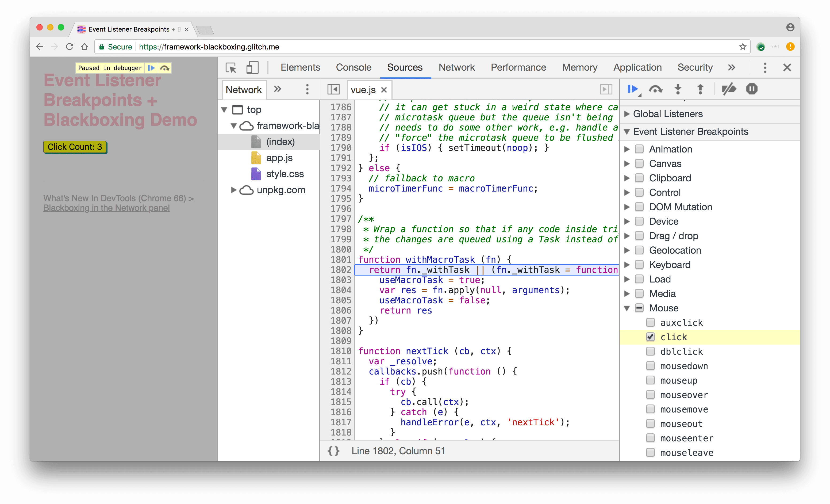The width and height of the screenshot is (830, 504).
Task: Enable the dblclick event listener checkbox
Action: [x=649, y=351]
